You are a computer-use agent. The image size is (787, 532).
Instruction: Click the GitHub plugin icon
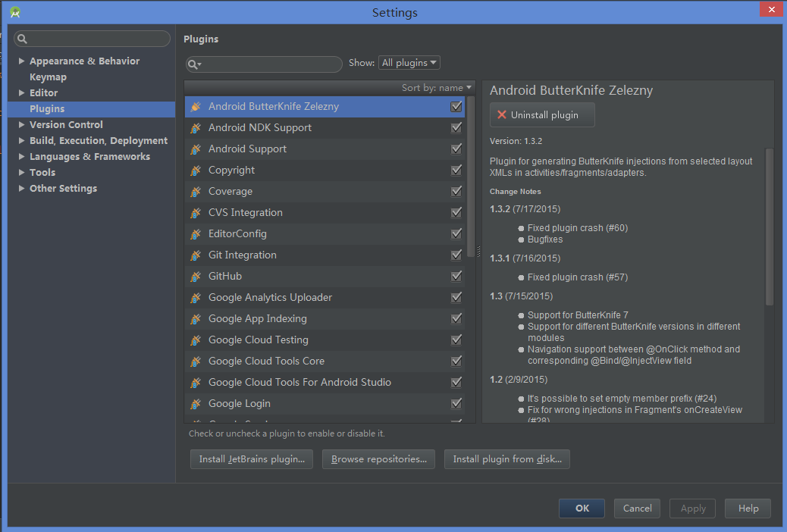(196, 277)
